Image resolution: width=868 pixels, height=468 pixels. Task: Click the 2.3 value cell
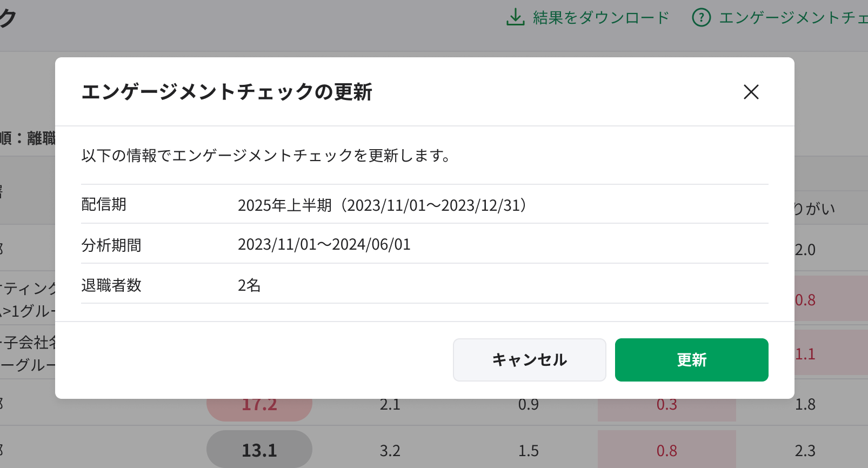pyautogui.click(x=805, y=451)
